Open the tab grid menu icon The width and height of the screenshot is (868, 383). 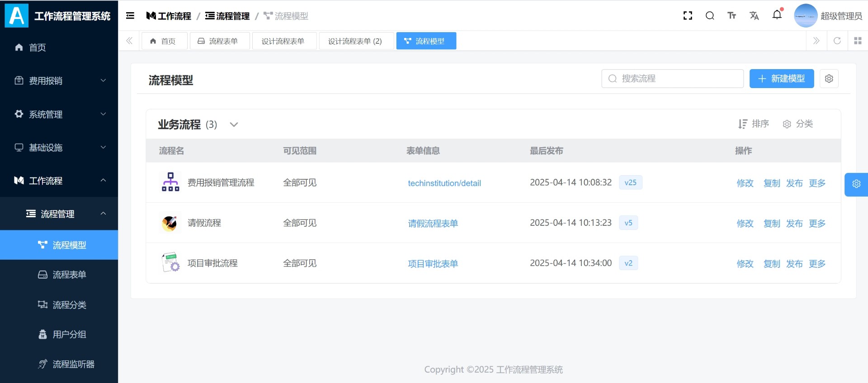(x=858, y=41)
